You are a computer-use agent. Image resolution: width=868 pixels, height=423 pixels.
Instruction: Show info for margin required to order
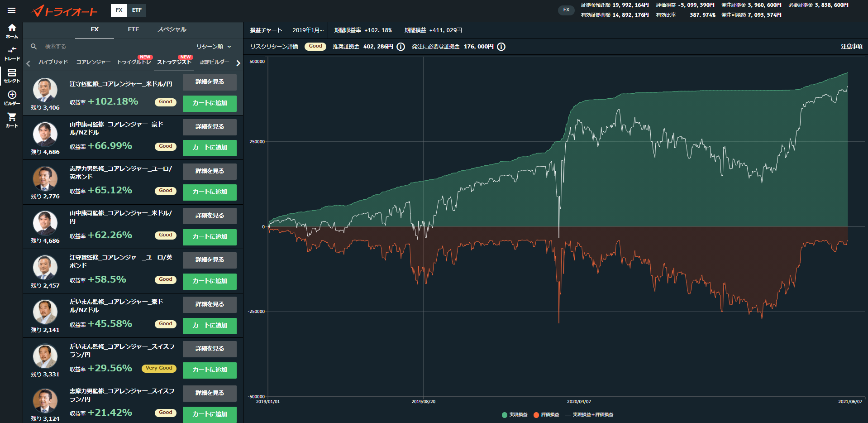pyautogui.click(x=501, y=47)
